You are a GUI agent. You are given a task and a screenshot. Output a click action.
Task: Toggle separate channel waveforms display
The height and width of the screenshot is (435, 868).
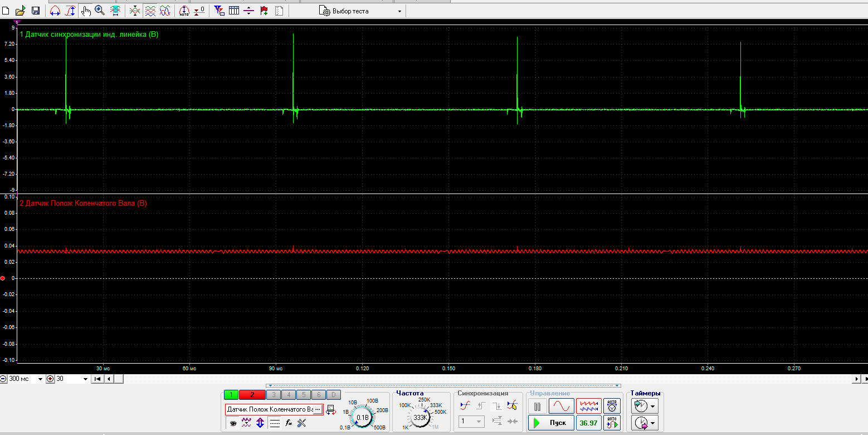tap(150, 11)
